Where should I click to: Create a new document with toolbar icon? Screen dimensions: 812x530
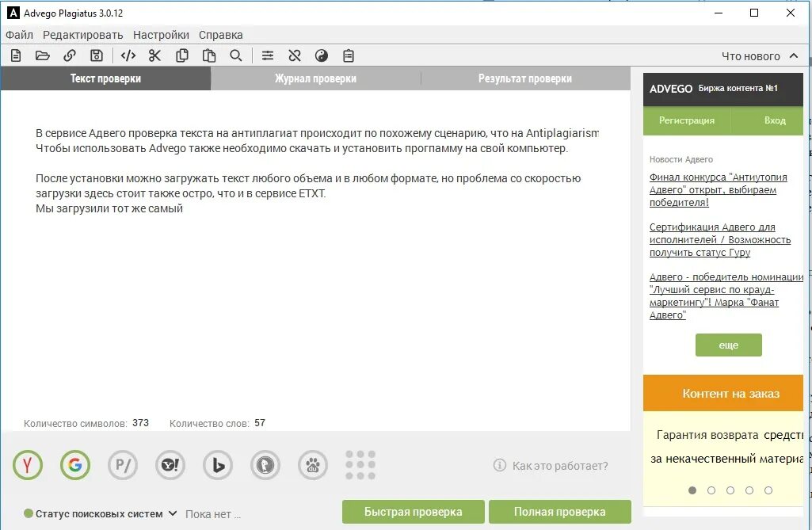coord(16,55)
